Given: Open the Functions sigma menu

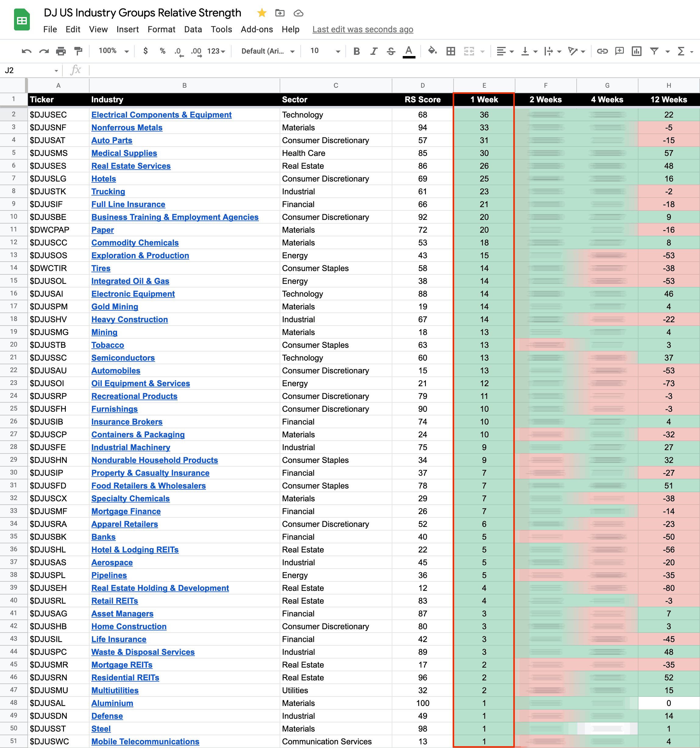Looking at the screenshot, I should click(685, 51).
